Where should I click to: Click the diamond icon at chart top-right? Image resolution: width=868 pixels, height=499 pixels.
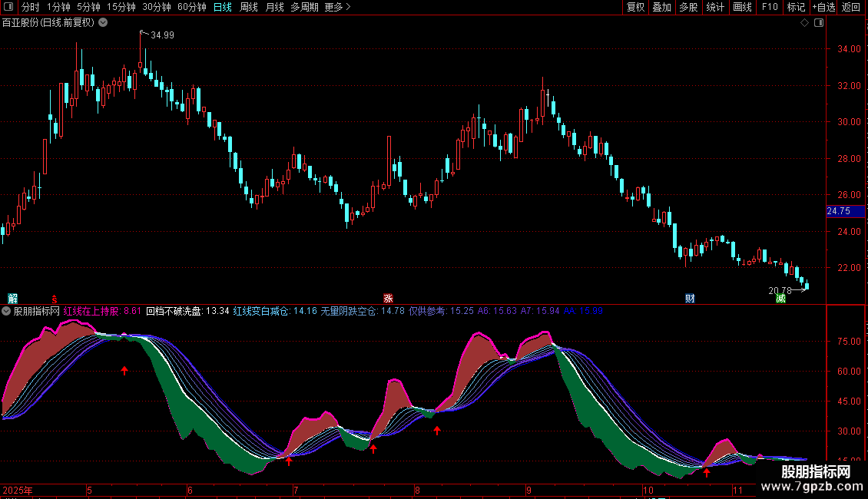[x=804, y=23]
